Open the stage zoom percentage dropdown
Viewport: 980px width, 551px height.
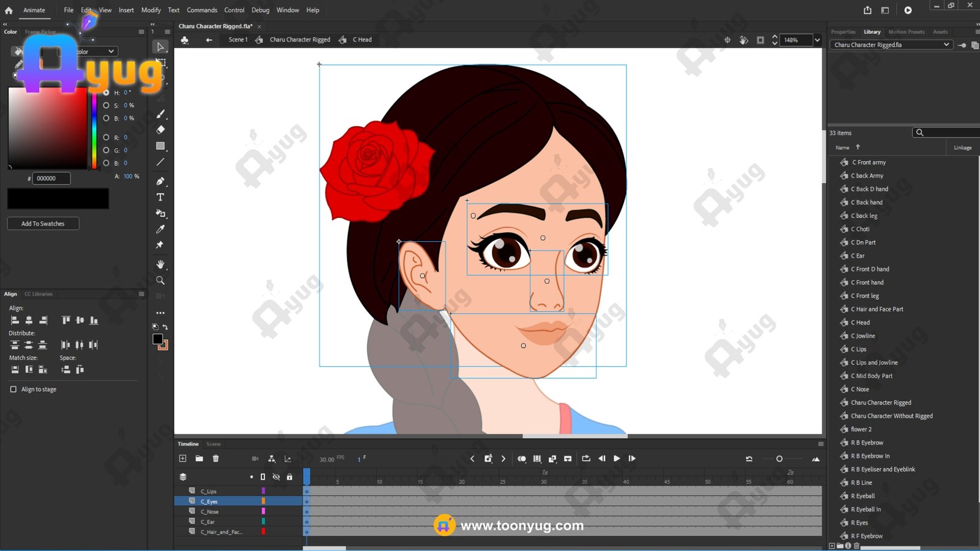(816, 40)
